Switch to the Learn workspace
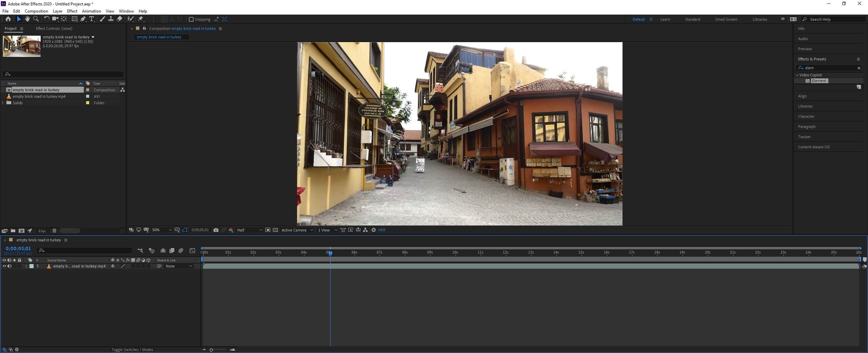Viewport: 868px width, 353px height. 665,19
